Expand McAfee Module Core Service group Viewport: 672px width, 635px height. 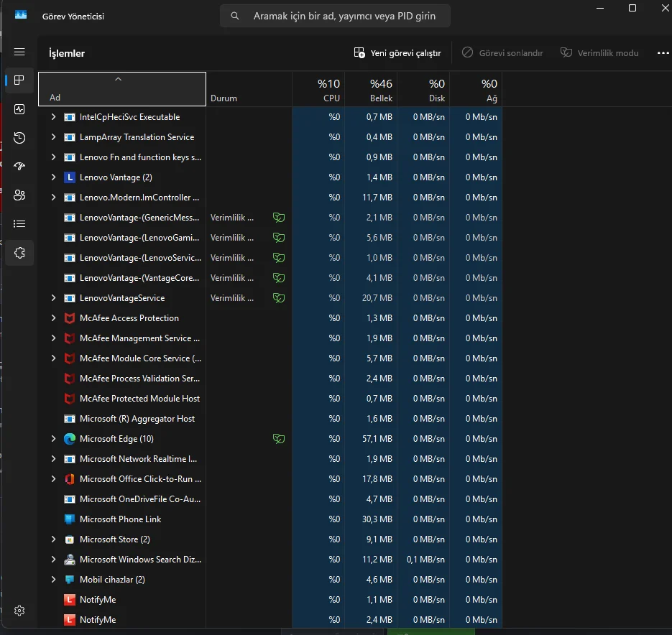[x=53, y=358]
